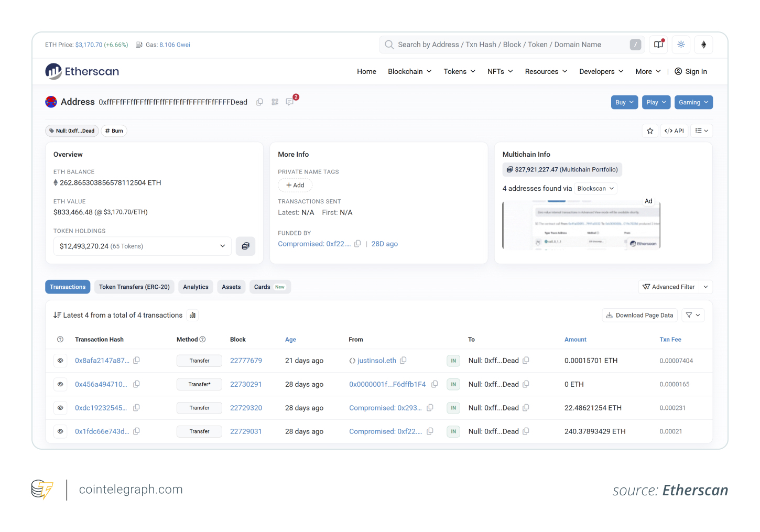Click the justinsol.eth sender link
Screen dimensions: 760x532
click(x=375, y=361)
